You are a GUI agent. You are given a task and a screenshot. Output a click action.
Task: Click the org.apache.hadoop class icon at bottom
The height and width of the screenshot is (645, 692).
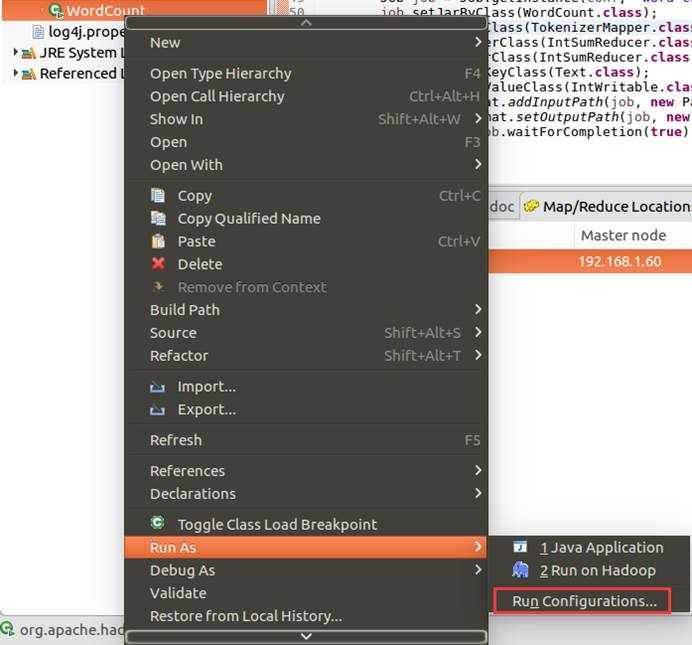click(x=8, y=629)
